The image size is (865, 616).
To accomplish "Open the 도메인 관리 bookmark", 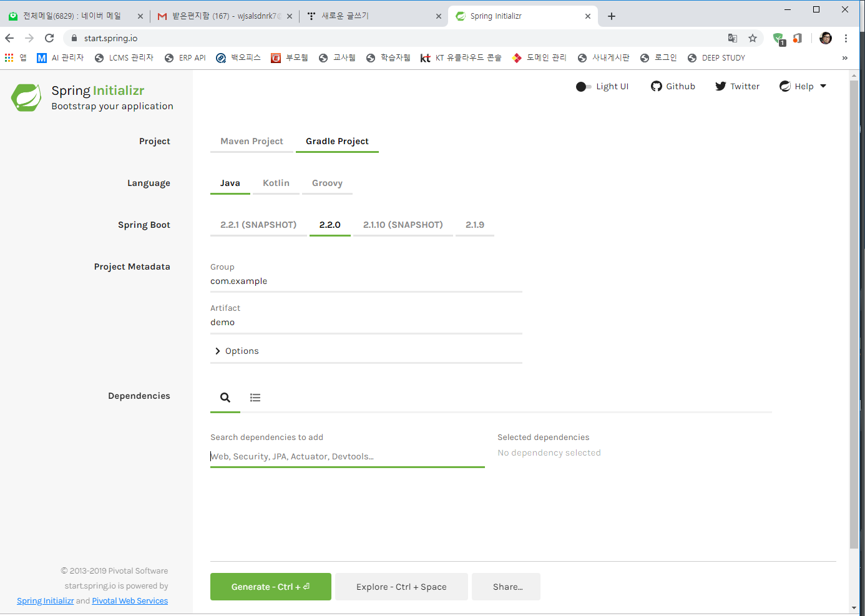I will point(539,58).
